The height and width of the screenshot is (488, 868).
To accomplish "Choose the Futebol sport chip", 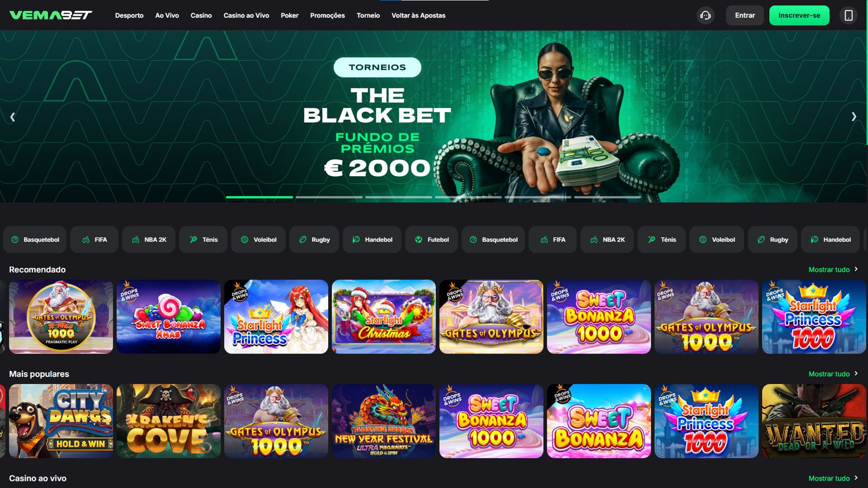I will (431, 240).
